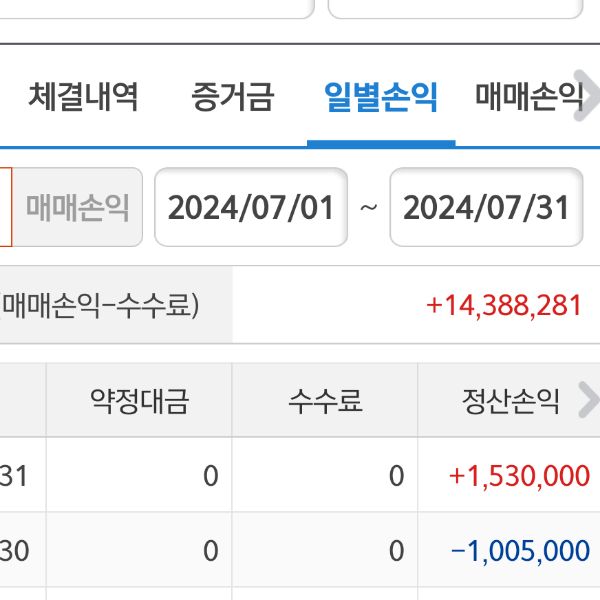The width and height of the screenshot is (600, 600).
Task: Click the −1,005,000 settlement loss cell
Action: point(519,550)
